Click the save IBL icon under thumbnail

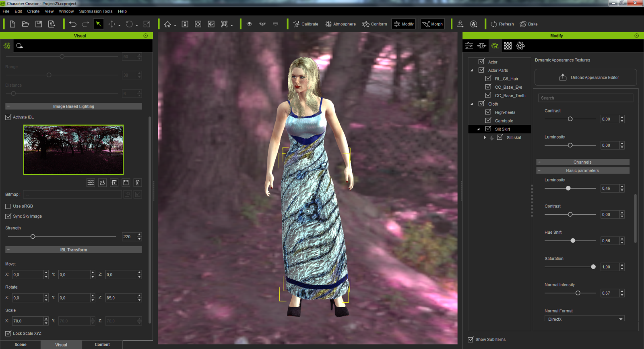[x=126, y=183]
